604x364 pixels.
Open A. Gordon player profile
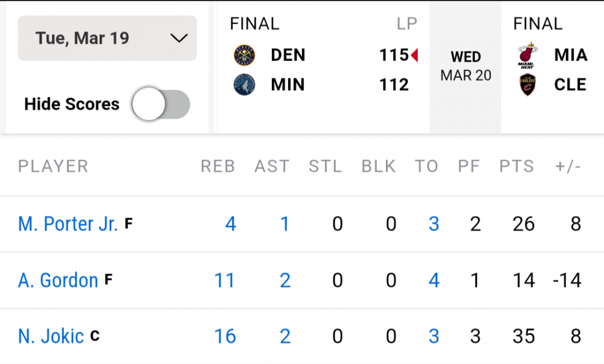58,280
